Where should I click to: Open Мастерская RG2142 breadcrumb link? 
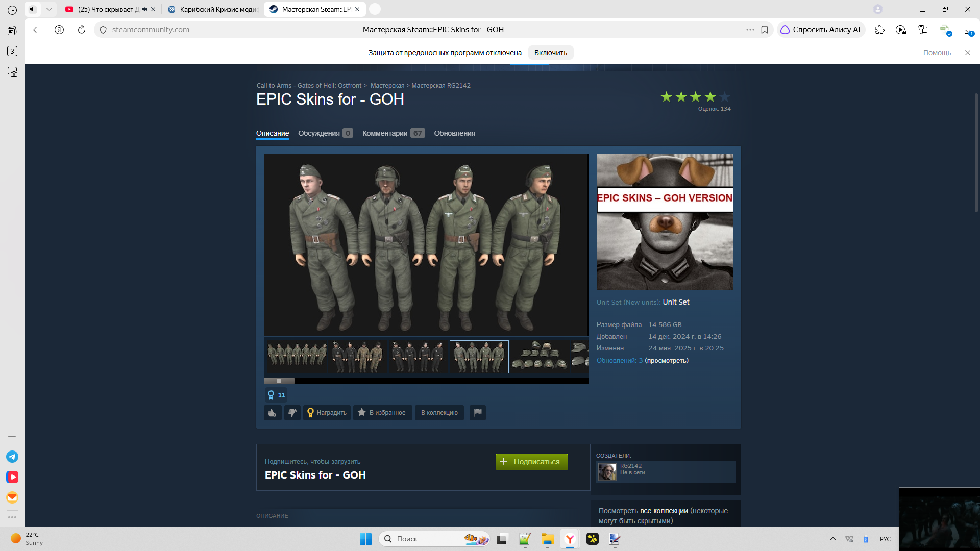tap(441, 86)
